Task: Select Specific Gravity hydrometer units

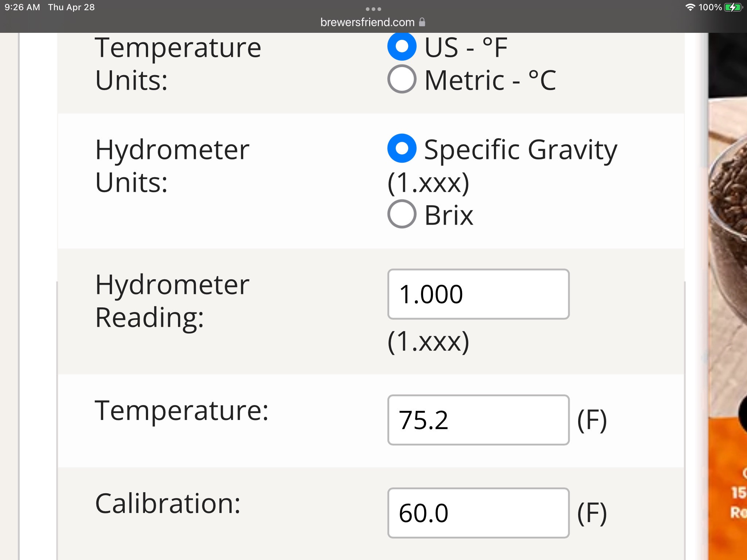Action: (402, 148)
